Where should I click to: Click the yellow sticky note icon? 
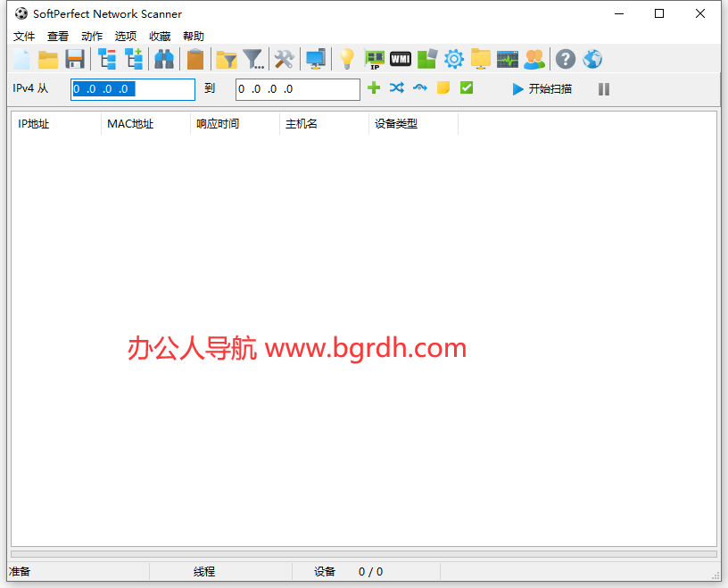443,87
